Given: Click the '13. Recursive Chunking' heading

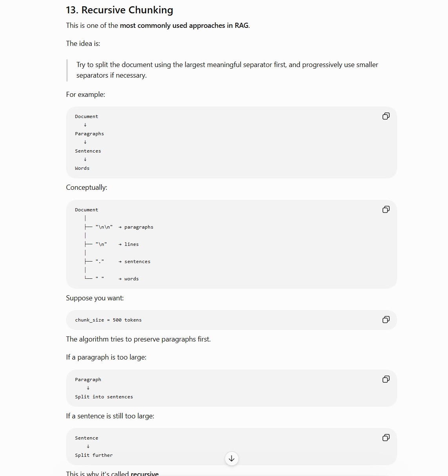Looking at the screenshot, I should click(120, 10).
